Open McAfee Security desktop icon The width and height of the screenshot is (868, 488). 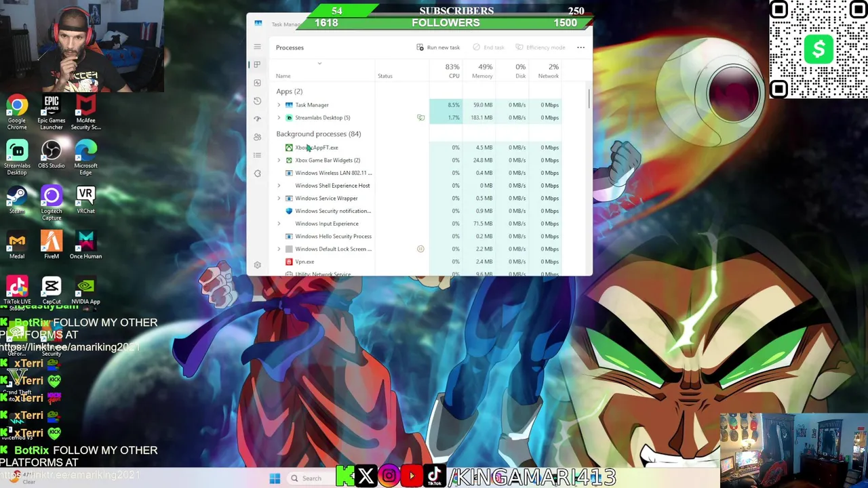[x=85, y=113]
